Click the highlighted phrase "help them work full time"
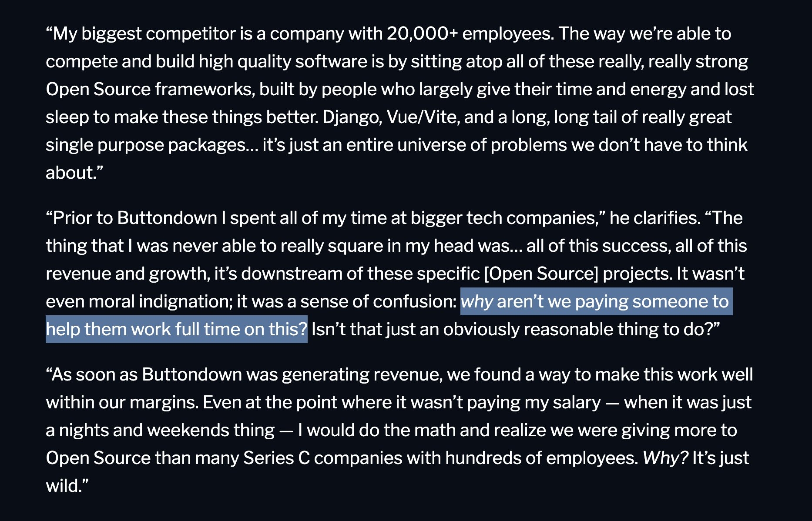 pyautogui.click(x=144, y=330)
